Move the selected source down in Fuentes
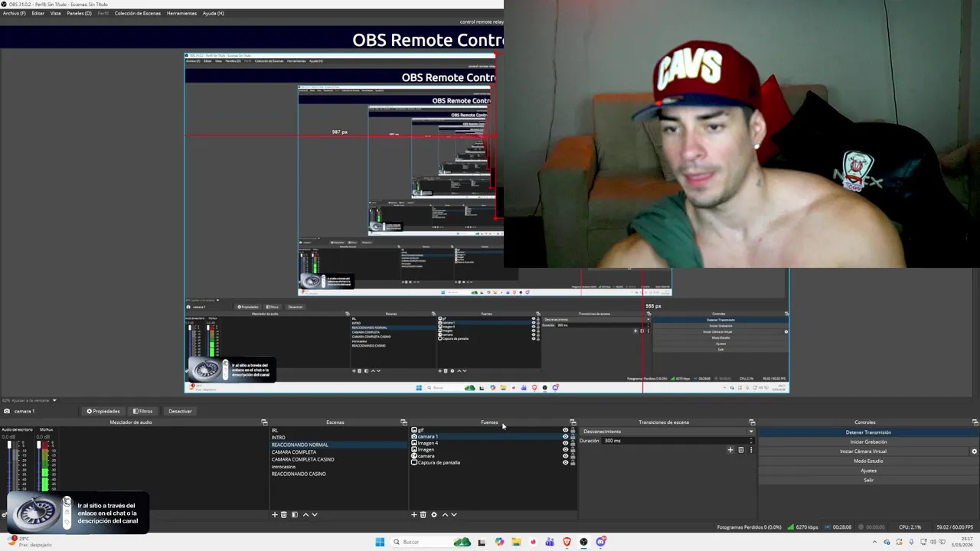Image resolution: width=980 pixels, height=551 pixels. 453,514
